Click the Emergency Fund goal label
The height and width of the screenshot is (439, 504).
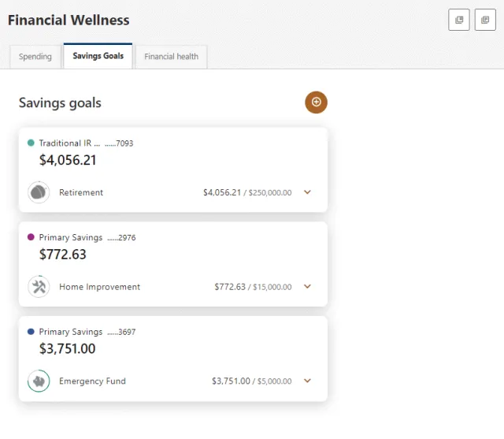tap(93, 381)
